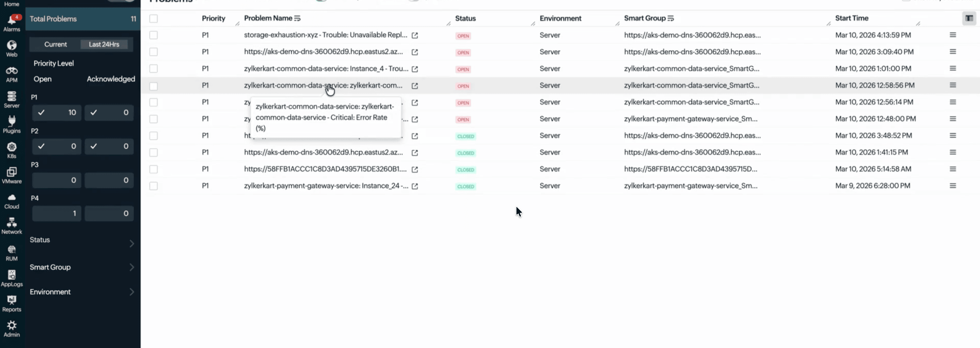Tick the select-all checkbox in the table header

[153, 18]
